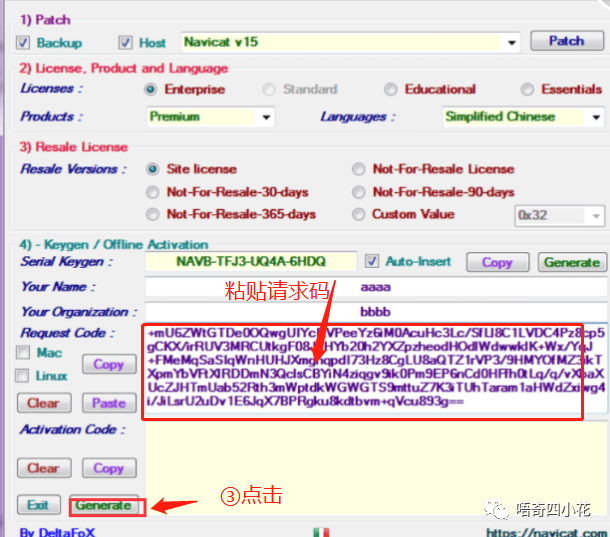
Task: Choose the Not-For-Resale-90-days option
Action: coord(358,192)
